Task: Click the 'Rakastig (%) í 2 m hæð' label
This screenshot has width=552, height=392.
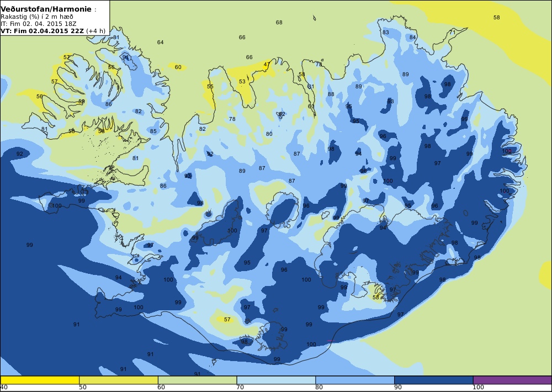Action: tap(37, 17)
